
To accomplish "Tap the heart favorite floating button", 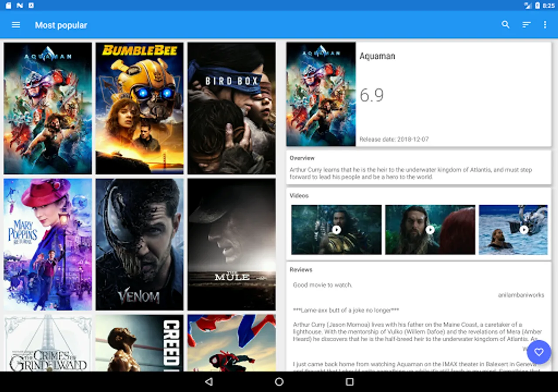I will click(539, 352).
